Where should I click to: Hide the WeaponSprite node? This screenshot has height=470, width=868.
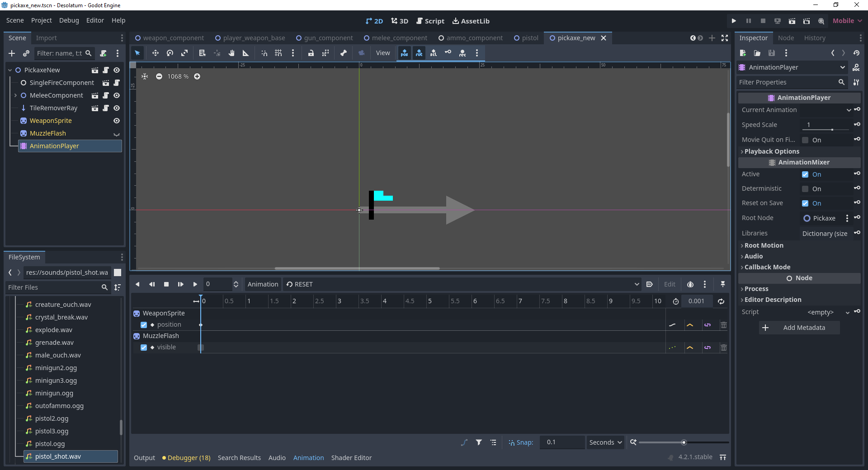[116, 121]
